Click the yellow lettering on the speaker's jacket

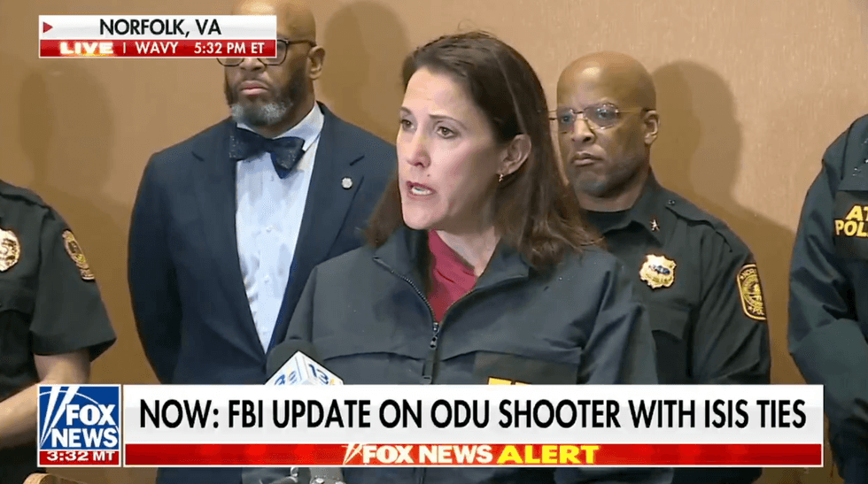click(x=504, y=380)
